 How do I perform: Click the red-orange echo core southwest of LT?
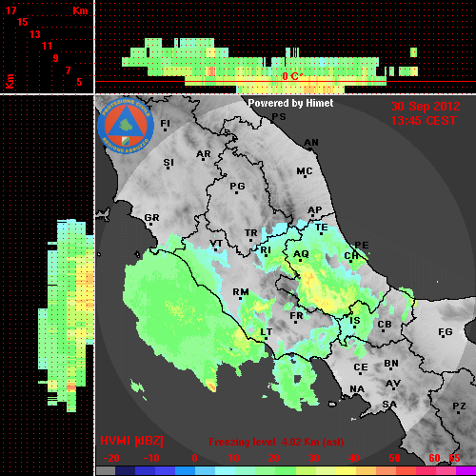(210, 385)
